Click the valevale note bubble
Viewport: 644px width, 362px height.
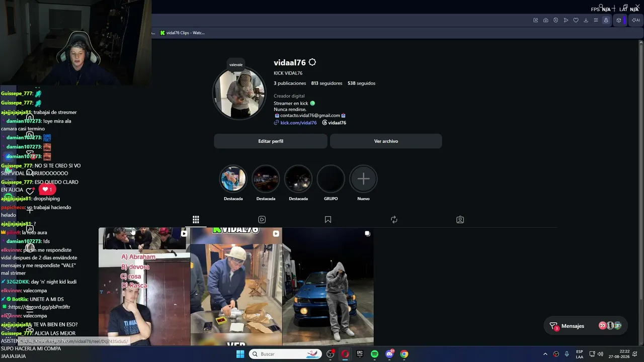point(236,64)
